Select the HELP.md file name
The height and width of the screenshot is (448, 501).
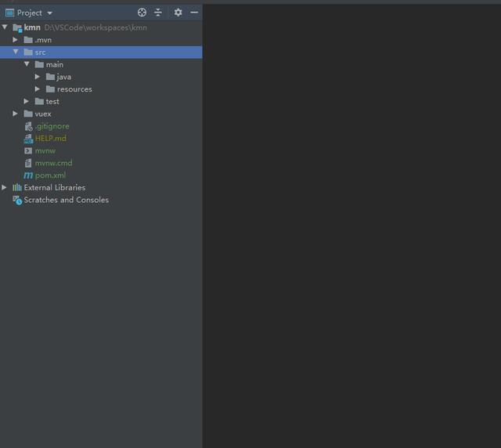tap(50, 139)
